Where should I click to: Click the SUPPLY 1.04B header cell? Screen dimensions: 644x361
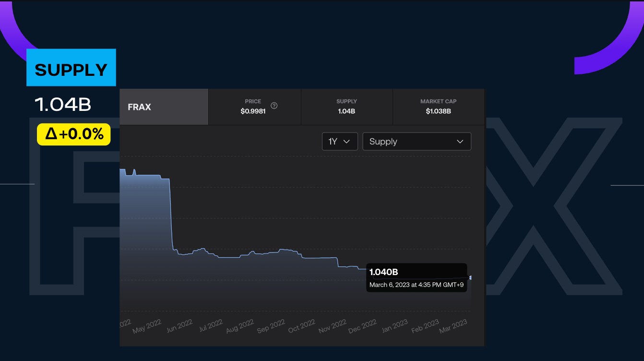point(347,107)
